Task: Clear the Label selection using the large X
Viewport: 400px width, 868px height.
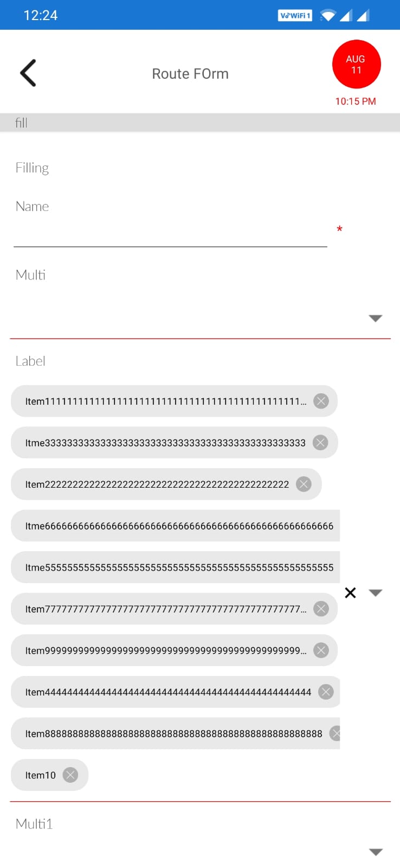Action: (350, 592)
